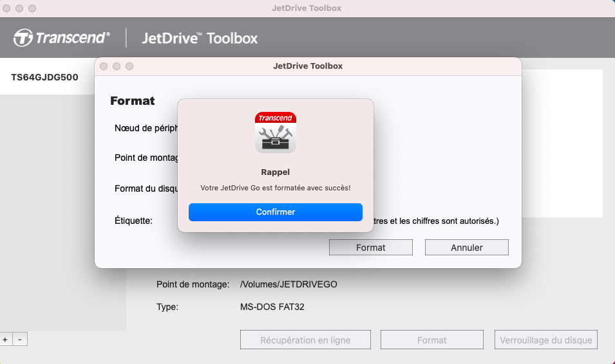This screenshot has height=364, width=615.
Task: Click the plus button below sidebar
Action: pyautogui.click(x=6, y=340)
